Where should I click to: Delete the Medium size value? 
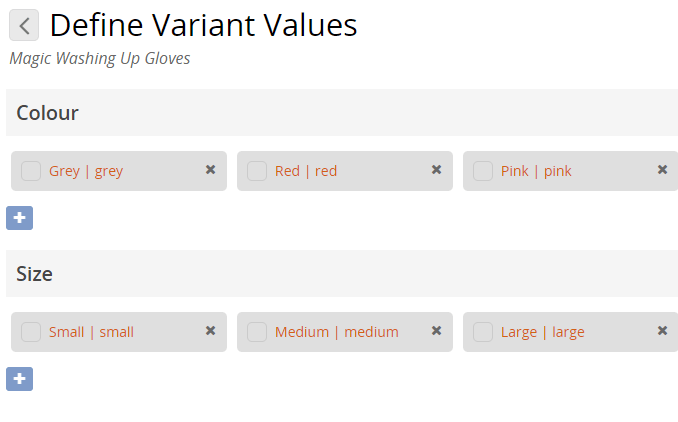(x=437, y=331)
